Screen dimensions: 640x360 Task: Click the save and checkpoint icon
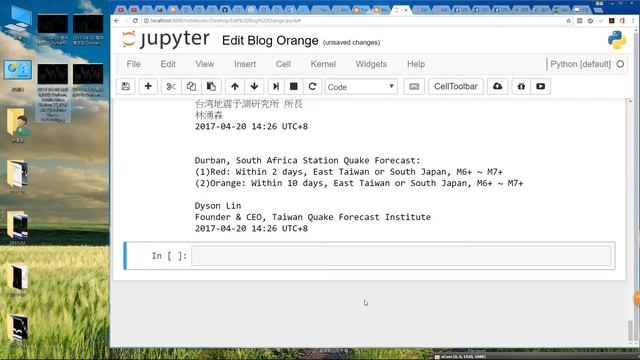126,87
